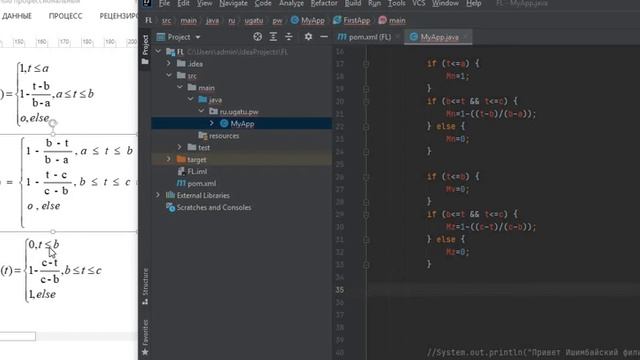The image size is (640, 360).
Task: Click fold marker at line 29
Action: (366, 214)
